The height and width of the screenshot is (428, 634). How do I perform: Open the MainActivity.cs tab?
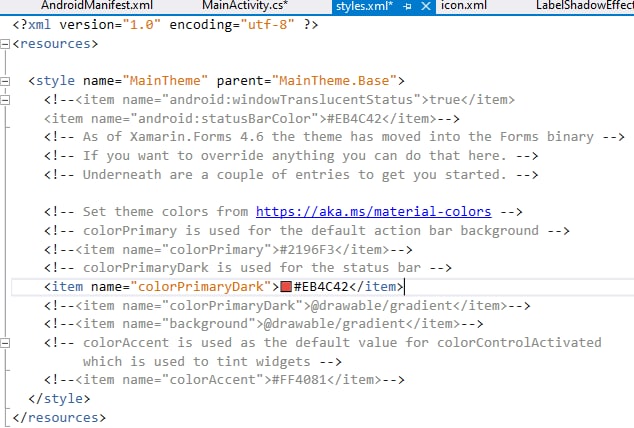(x=245, y=6)
